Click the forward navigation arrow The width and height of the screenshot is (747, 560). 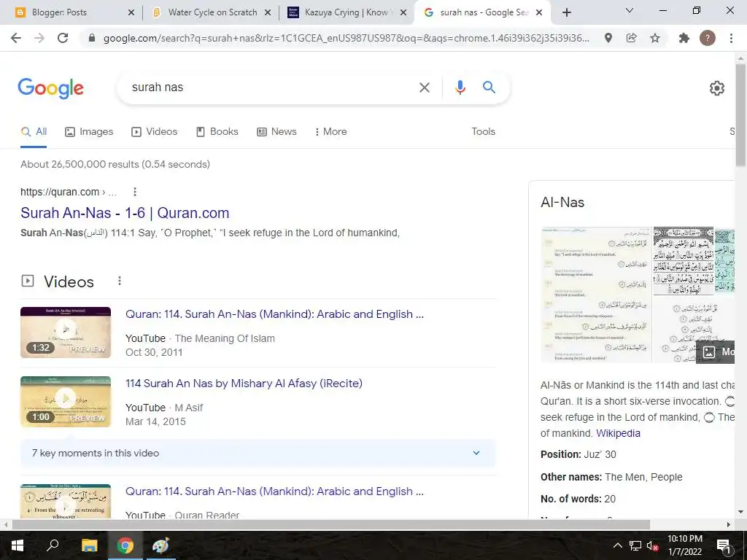coord(39,38)
